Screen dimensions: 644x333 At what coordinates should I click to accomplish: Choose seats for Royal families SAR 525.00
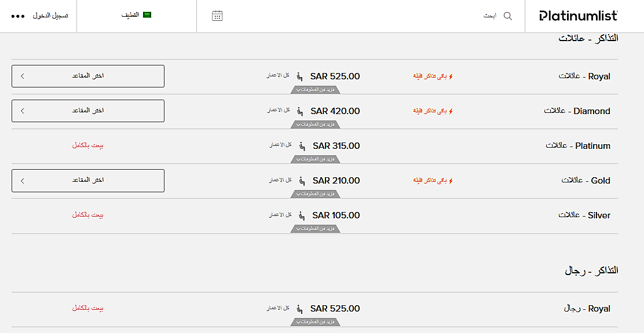point(88,76)
